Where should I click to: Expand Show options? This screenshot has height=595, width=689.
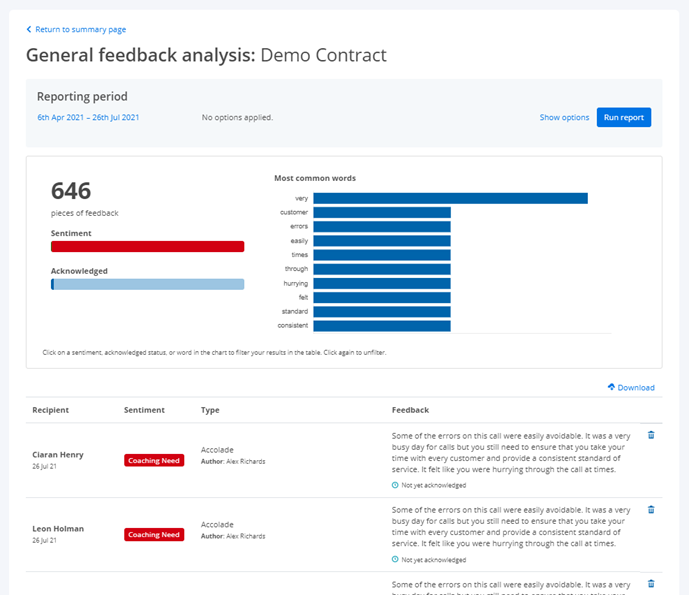[564, 117]
